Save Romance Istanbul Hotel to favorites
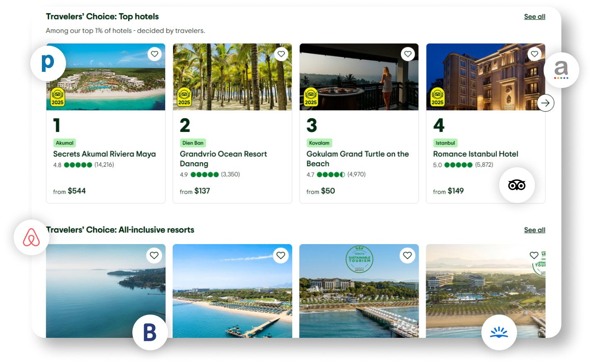 pyautogui.click(x=534, y=54)
